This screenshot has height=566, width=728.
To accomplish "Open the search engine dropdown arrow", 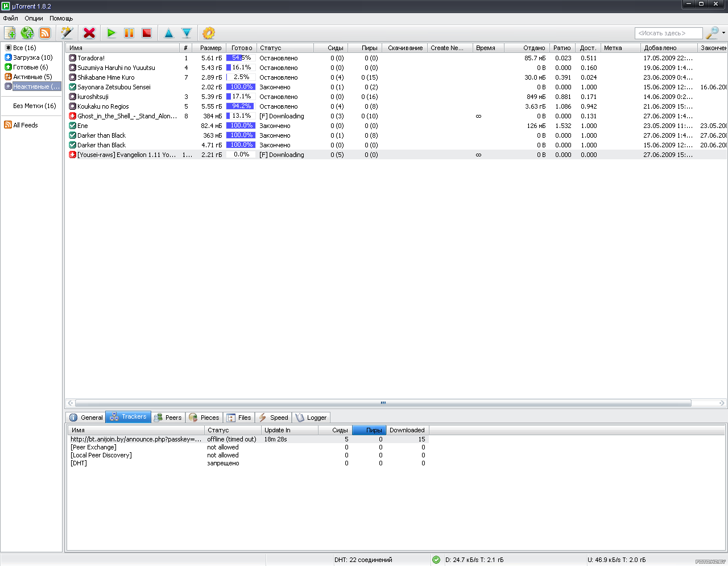I will 723,33.
